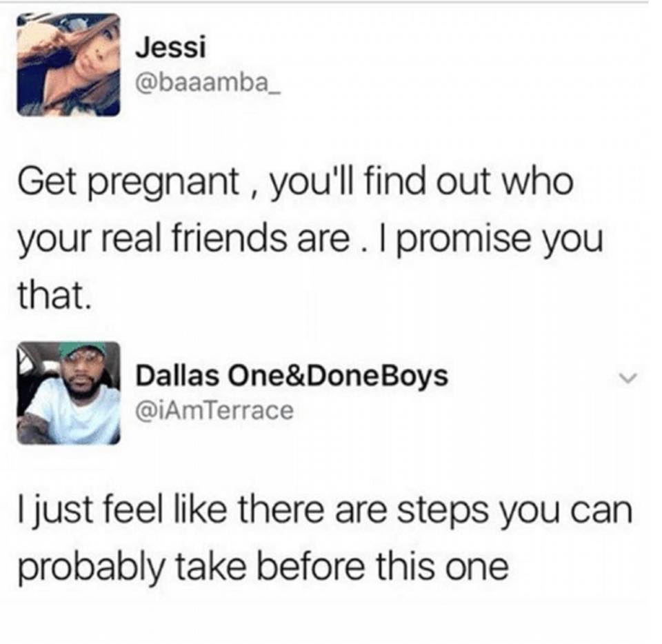
Task: Open the @iAmTerrace handle link
Action: tap(214, 410)
